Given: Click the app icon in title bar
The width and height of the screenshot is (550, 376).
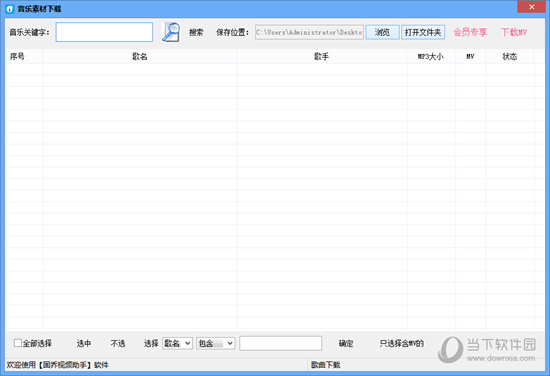Looking at the screenshot, I should (9, 9).
